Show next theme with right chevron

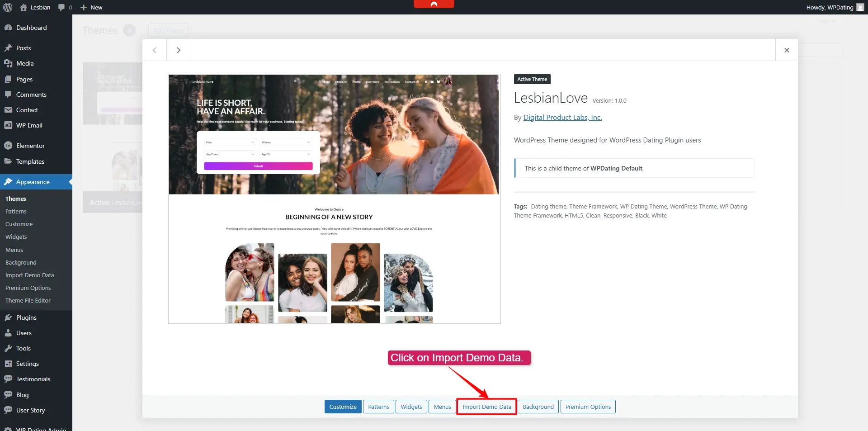[x=179, y=50]
